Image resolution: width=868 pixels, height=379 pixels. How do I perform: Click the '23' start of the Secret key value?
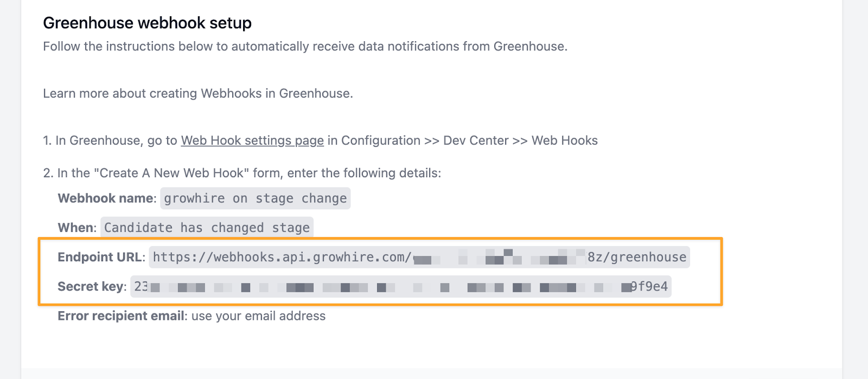point(141,286)
